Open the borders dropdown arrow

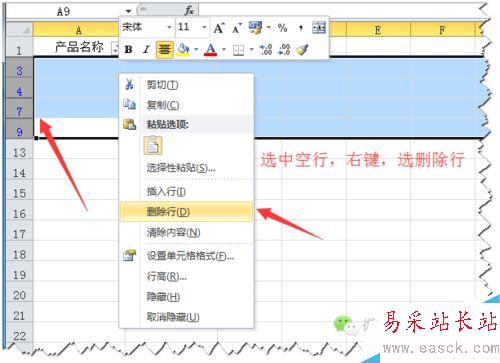[251, 50]
